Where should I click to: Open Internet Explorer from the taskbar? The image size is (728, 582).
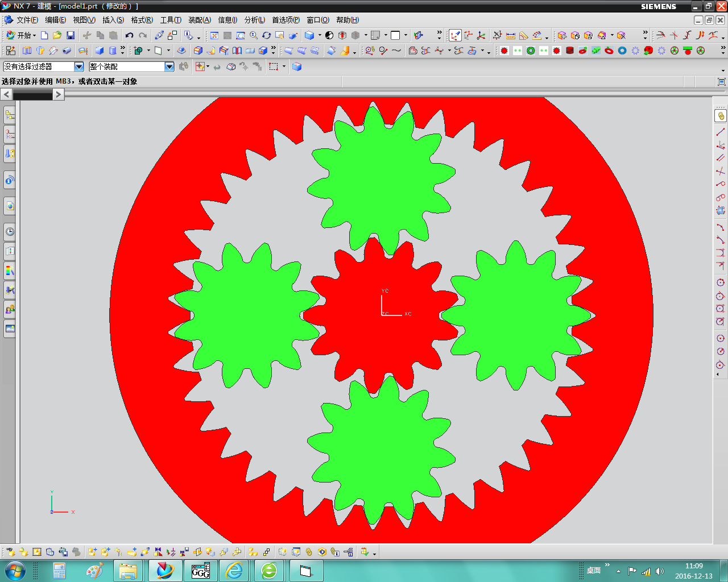tap(234, 571)
